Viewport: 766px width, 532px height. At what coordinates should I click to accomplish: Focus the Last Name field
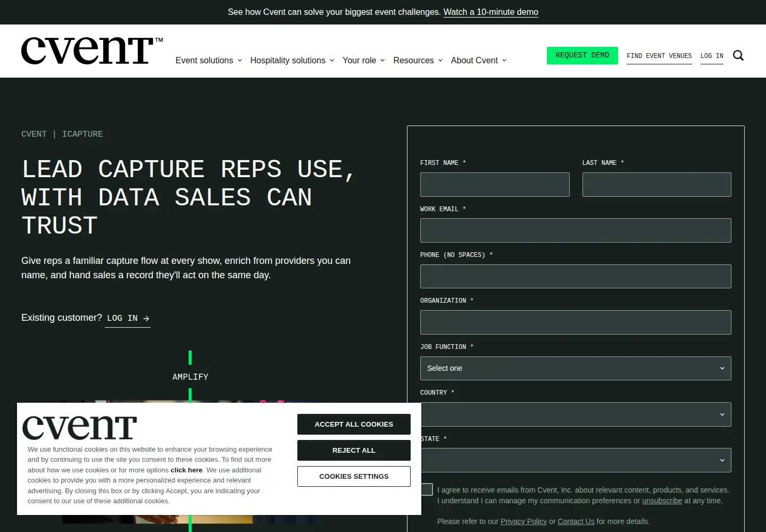pos(657,185)
